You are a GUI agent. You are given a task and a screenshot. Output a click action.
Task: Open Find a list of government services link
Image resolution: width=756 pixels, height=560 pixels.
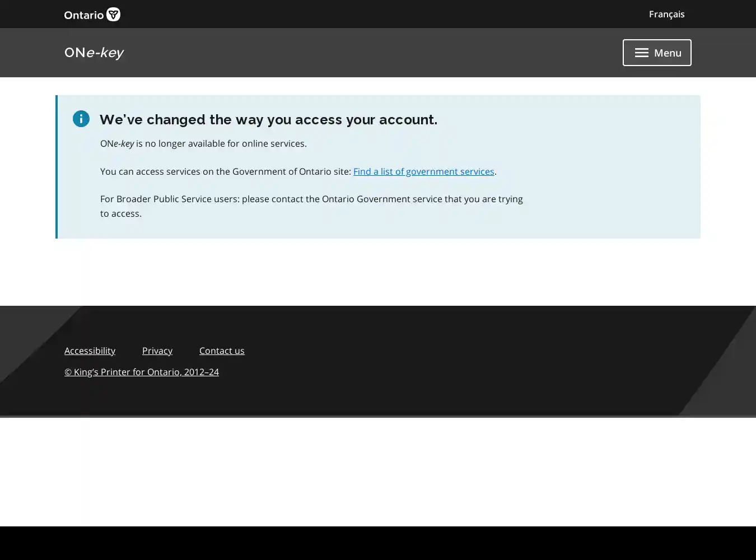click(423, 171)
